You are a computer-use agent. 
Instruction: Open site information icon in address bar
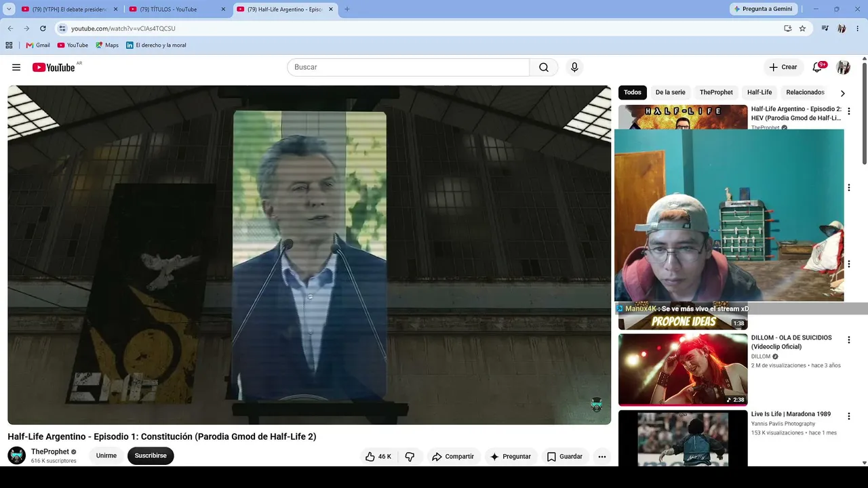(62, 28)
